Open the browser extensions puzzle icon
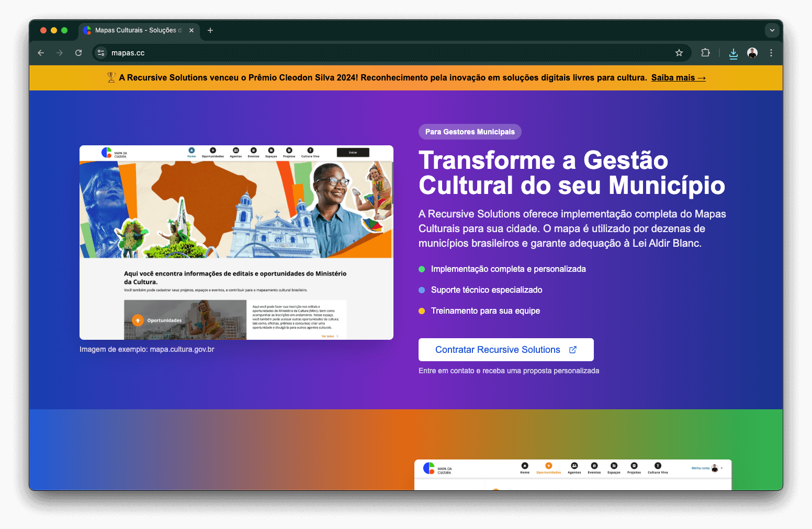 pos(705,53)
